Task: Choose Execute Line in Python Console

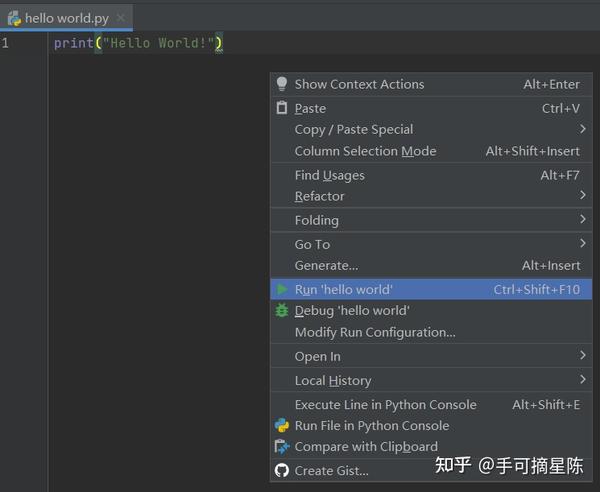Action: 385,404
